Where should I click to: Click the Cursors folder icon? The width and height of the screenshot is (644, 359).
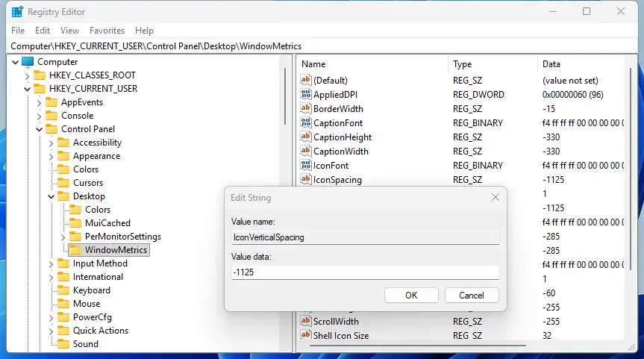tap(63, 183)
